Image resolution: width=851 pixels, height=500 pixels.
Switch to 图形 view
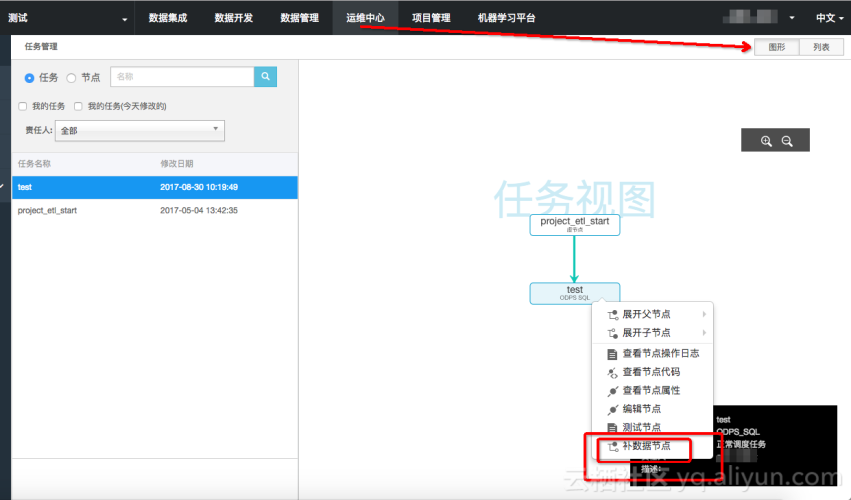[x=776, y=47]
